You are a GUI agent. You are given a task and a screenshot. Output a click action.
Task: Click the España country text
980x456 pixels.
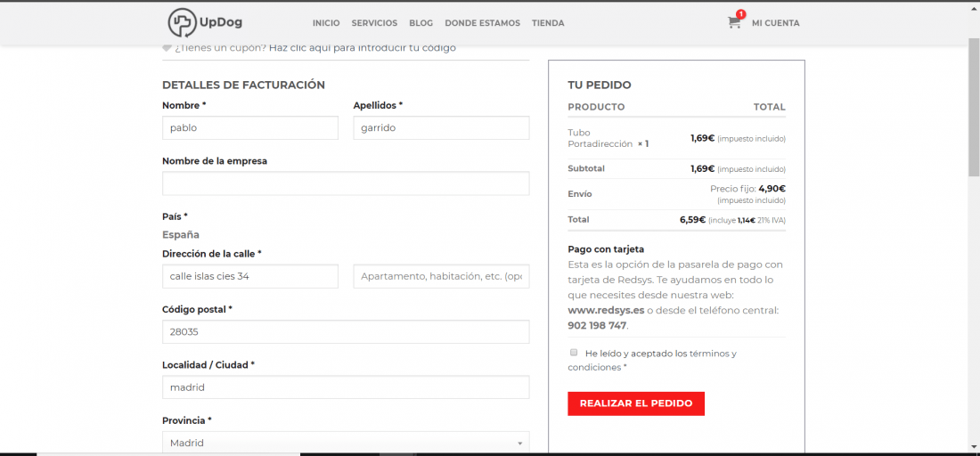point(181,235)
